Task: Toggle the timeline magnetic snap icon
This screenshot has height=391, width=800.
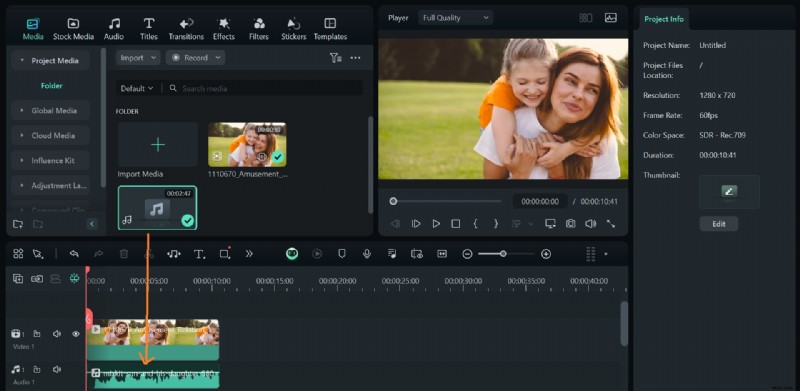Action: pos(75,279)
